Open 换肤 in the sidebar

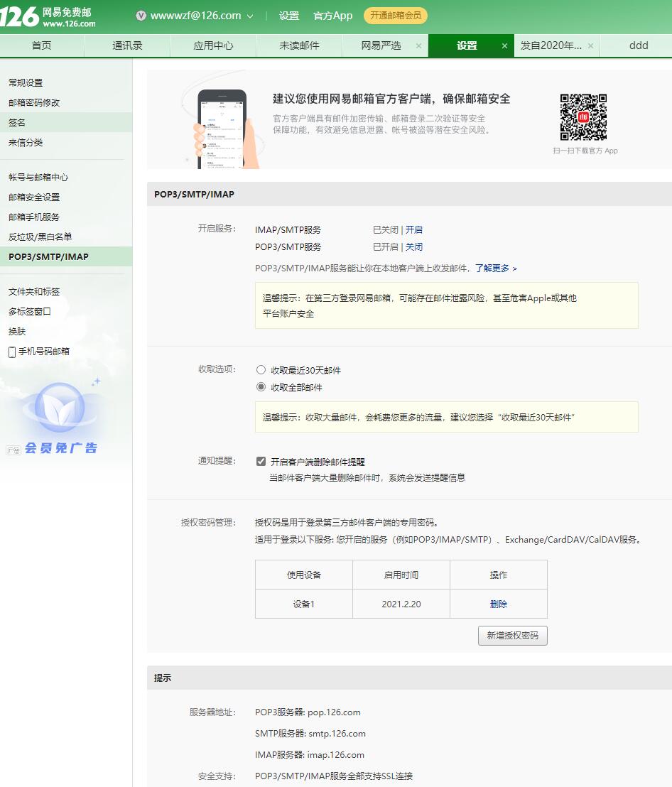point(16,331)
